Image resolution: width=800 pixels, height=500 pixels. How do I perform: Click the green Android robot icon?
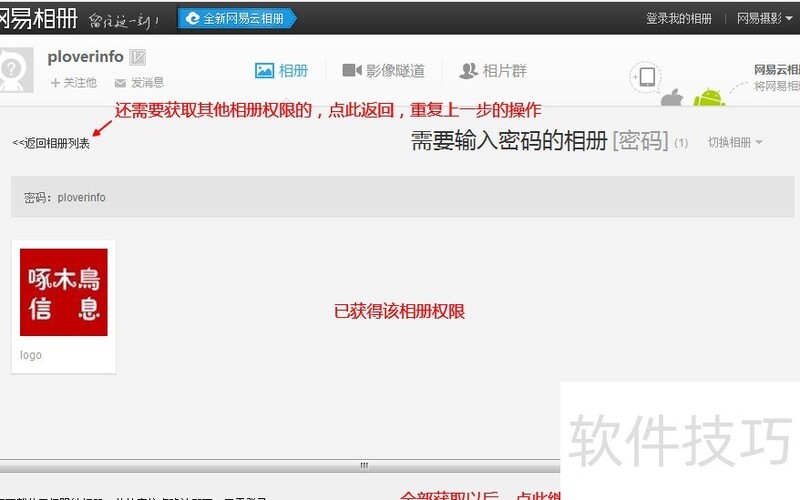point(709,98)
